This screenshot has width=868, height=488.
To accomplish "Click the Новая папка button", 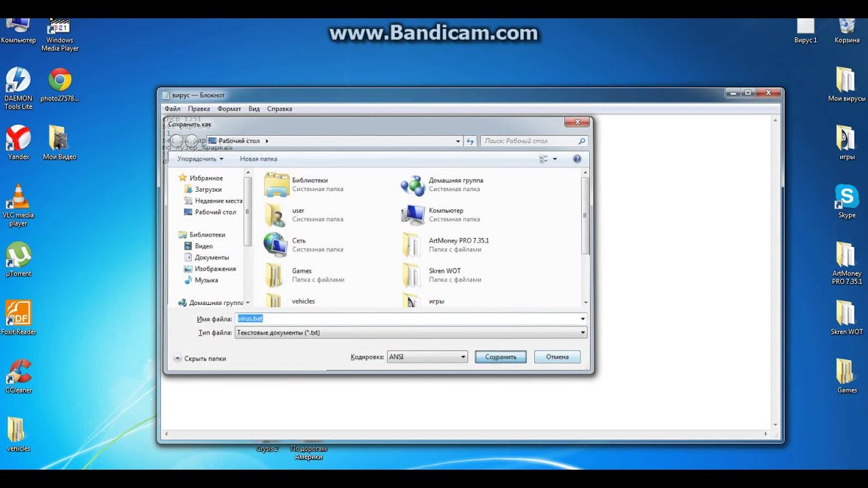I will 258,159.
